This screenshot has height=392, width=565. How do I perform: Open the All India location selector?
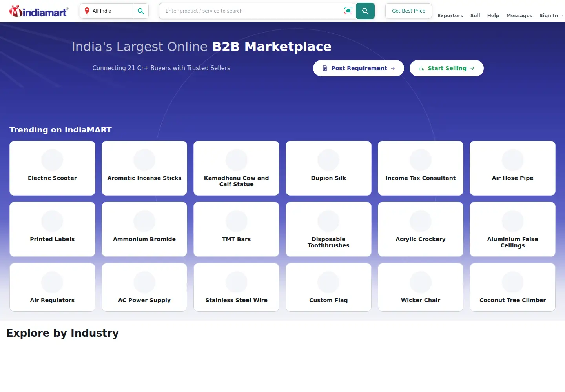(x=106, y=11)
